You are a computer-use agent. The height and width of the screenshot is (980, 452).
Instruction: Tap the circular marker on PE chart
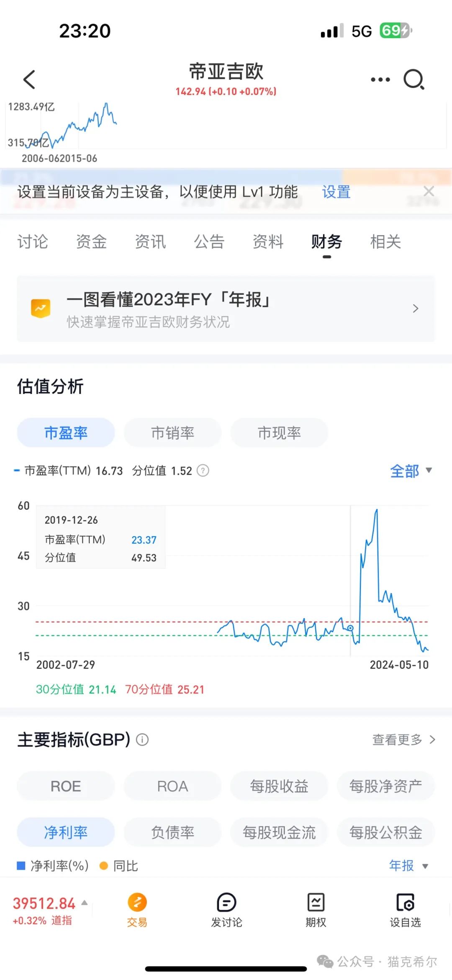tap(350, 628)
